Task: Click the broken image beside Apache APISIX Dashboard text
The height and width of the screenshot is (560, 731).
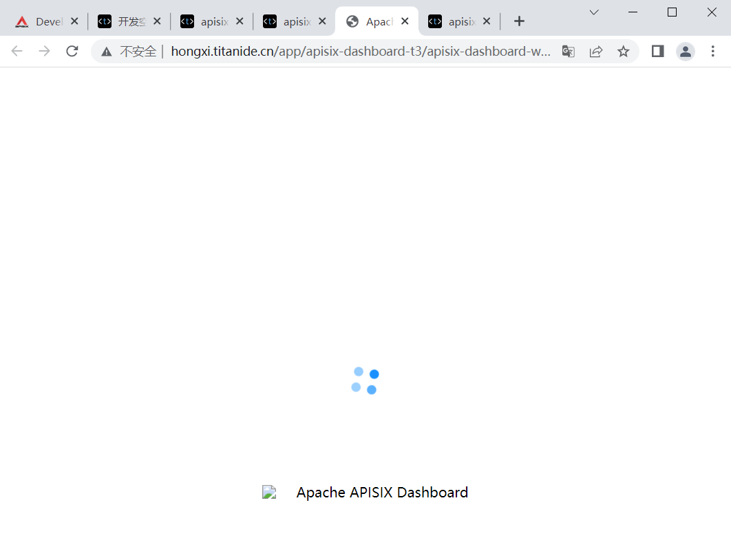Action: (x=269, y=492)
